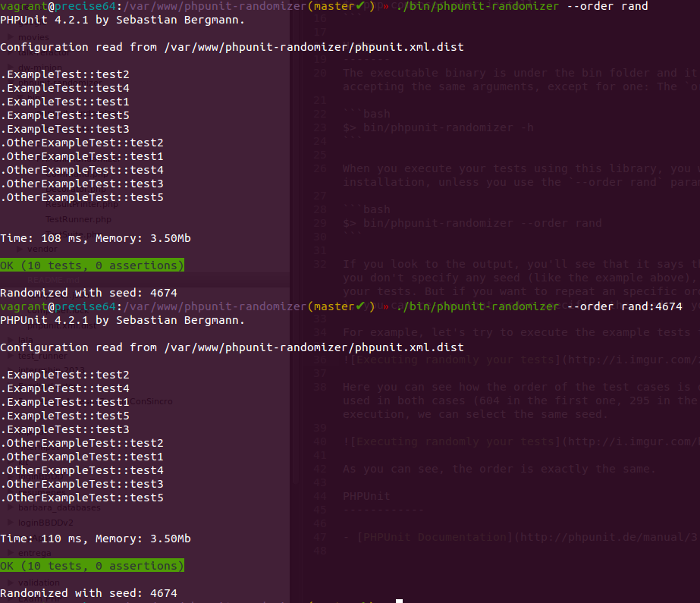Click the green OK banner below 'Time: 108 ms'
Screen dimensions: 700x603
pyautogui.click(x=92, y=265)
